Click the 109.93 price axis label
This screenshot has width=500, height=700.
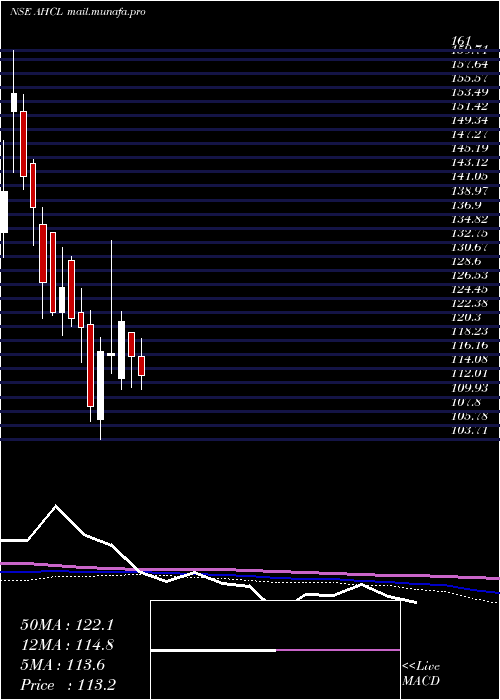(469, 388)
